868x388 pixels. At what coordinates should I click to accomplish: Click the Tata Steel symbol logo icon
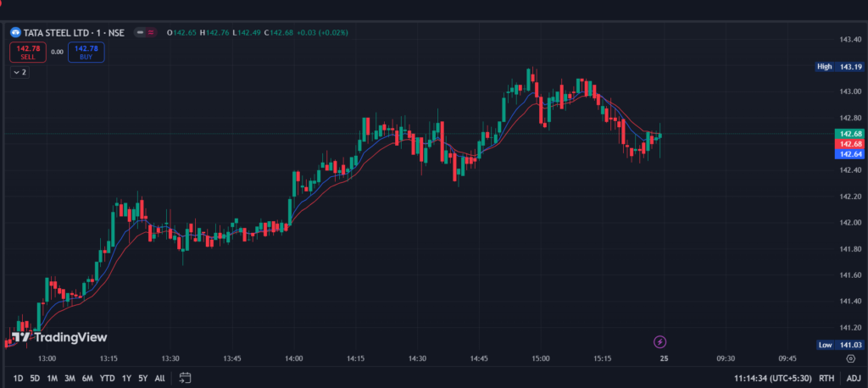[15, 32]
